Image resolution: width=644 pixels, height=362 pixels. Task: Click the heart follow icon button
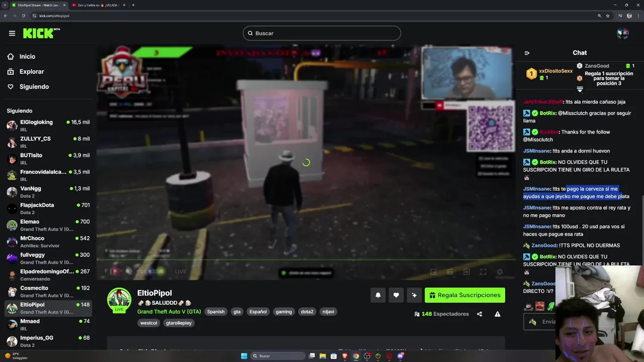coord(396,295)
